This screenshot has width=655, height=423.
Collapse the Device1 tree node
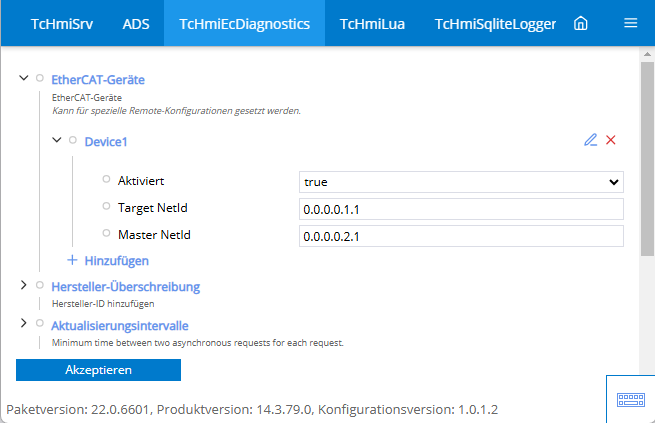[x=57, y=141]
